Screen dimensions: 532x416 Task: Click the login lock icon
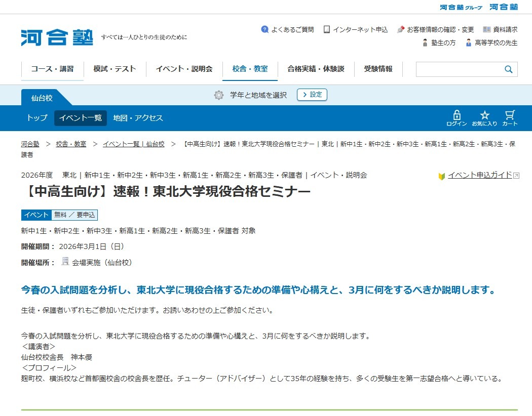click(x=457, y=115)
